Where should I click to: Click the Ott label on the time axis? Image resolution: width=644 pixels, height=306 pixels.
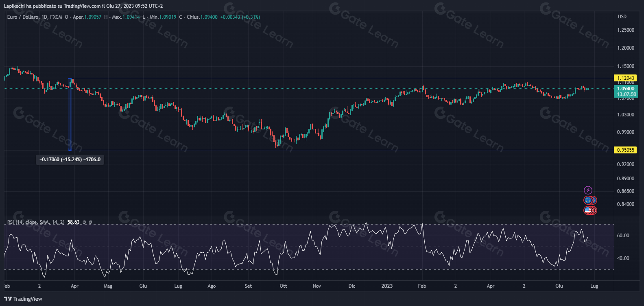pos(283,286)
